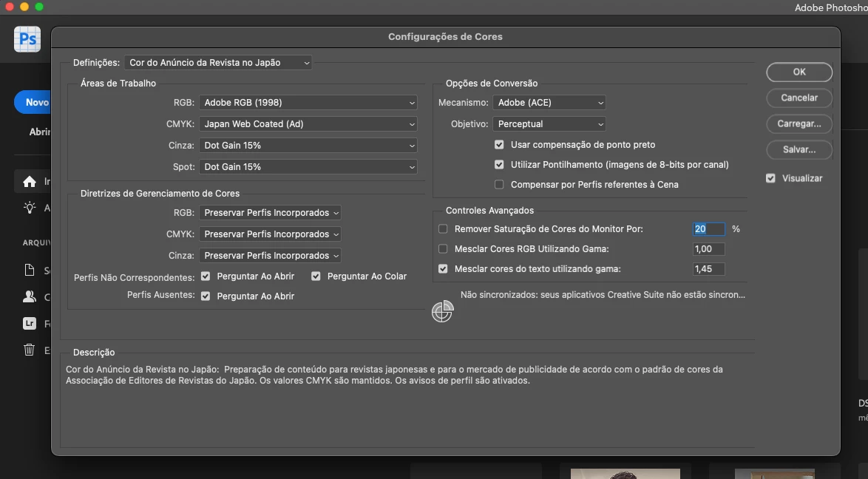Click the text blend gamma 1,45 field

coord(708,268)
